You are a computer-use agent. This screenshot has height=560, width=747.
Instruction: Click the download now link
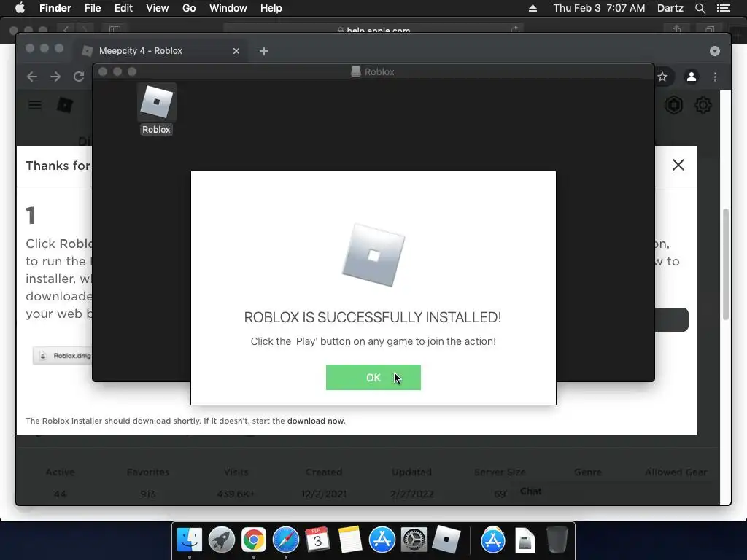pyautogui.click(x=316, y=421)
